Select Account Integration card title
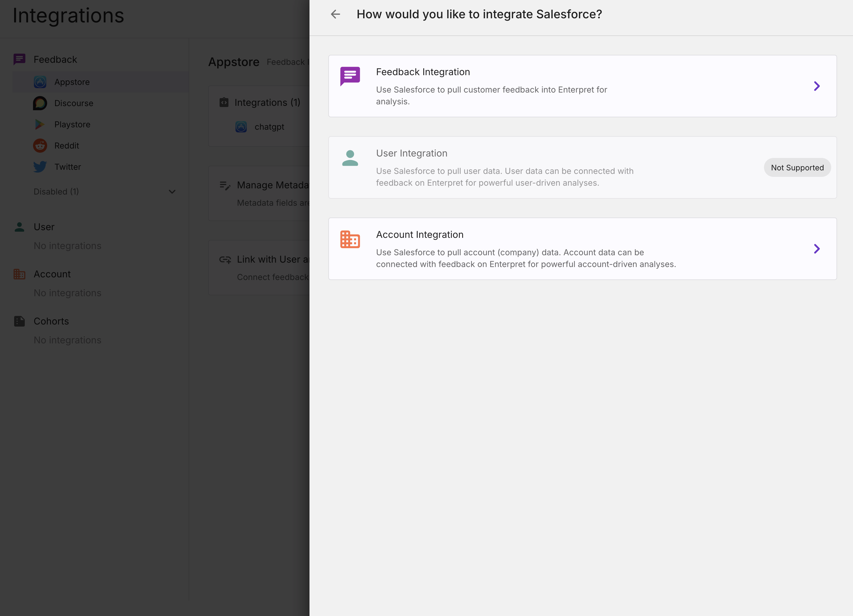 coord(419,235)
